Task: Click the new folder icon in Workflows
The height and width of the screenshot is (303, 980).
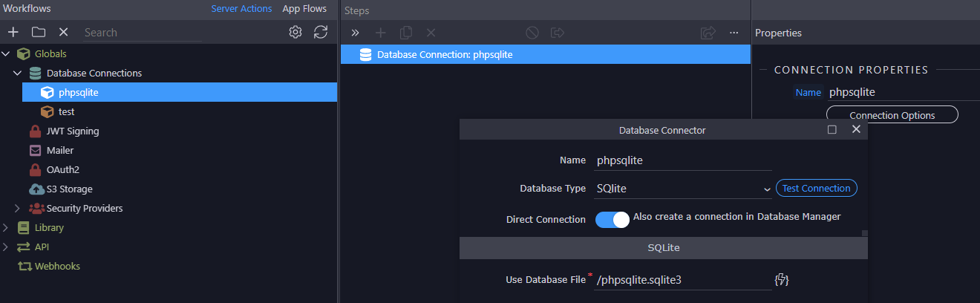Action: point(39,32)
